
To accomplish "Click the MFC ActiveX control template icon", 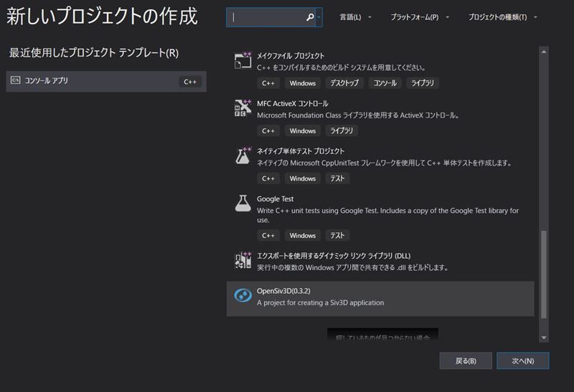I will pyautogui.click(x=243, y=108).
